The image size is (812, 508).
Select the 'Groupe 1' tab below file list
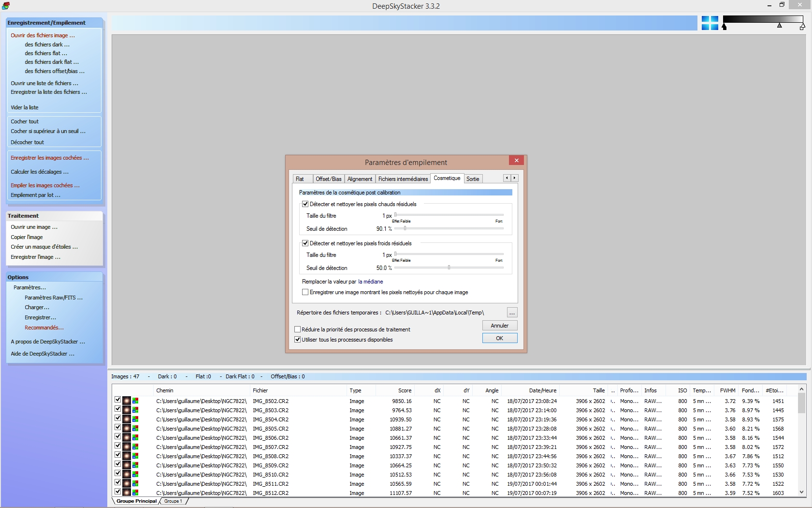tap(173, 501)
